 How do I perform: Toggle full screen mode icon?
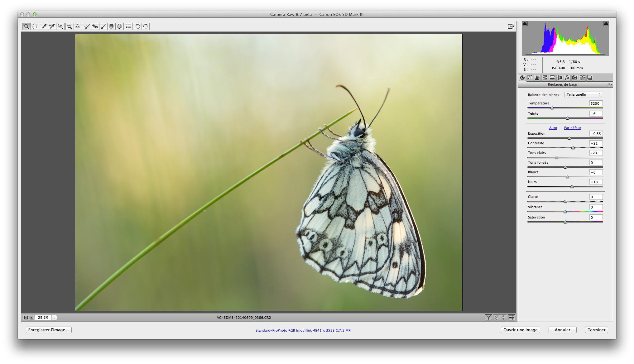[x=511, y=26]
